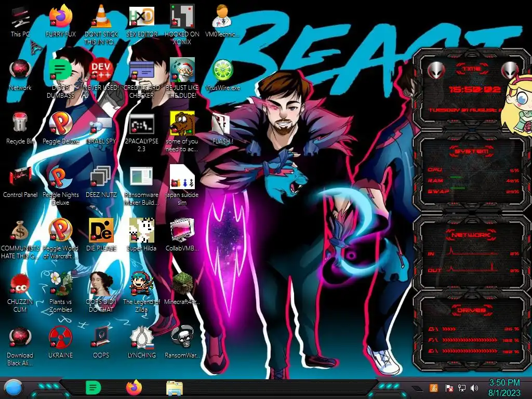The image size is (532, 399).
Task: Select the OOPS headset icon
Action: tap(101, 343)
